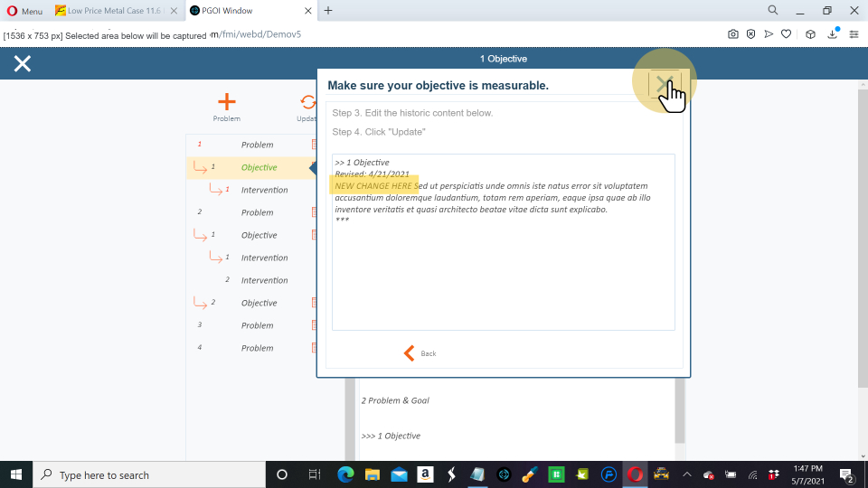
Task: Click the heart bookmark icon in address bar
Action: pos(787,34)
